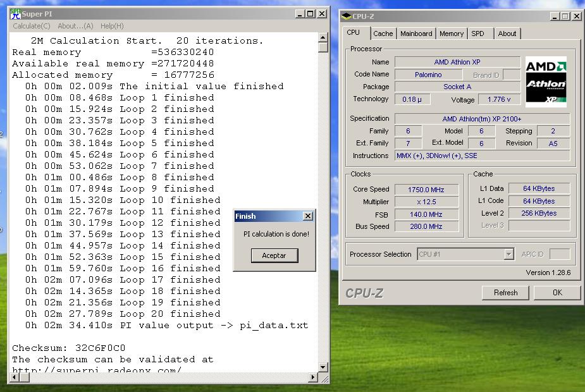This screenshot has height=392, width=585.
Task: Click the AMD Athlon XP logo
Action: pos(546,82)
